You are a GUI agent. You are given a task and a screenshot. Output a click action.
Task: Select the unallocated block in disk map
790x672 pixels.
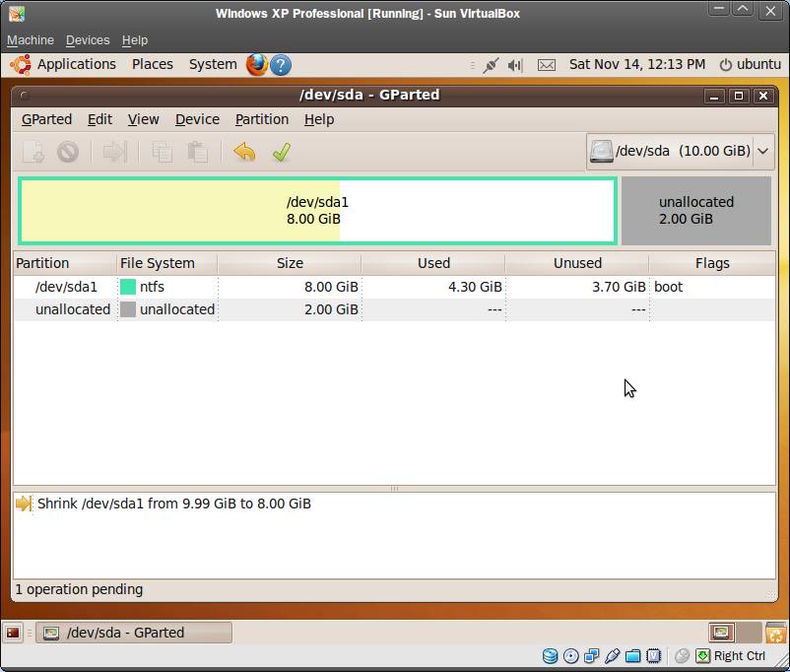pyautogui.click(x=695, y=211)
